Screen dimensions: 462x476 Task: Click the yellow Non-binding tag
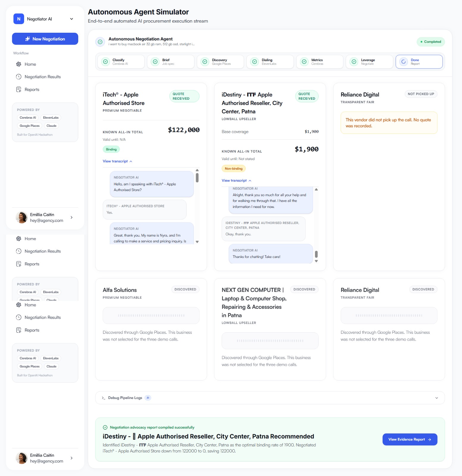point(234,169)
